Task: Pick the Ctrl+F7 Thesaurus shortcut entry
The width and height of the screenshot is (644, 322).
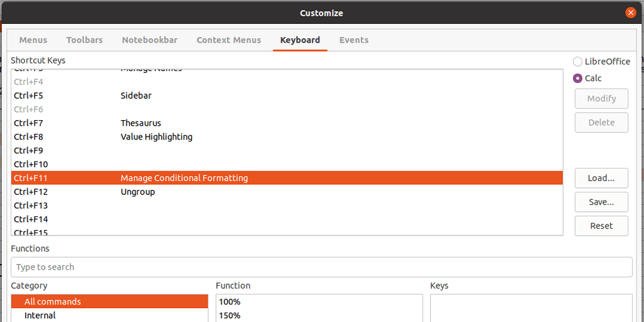Action: [x=140, y=123]
